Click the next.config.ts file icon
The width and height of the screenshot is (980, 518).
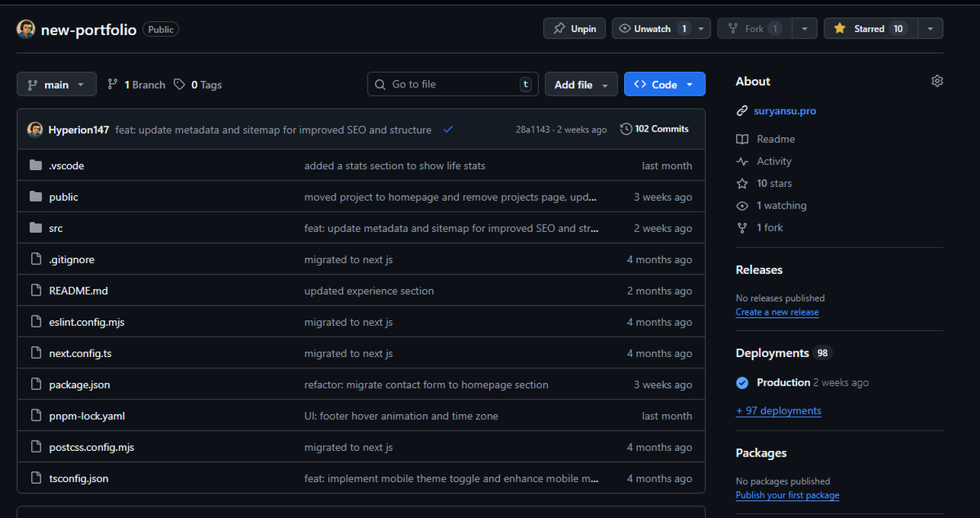tap(35, 353)
